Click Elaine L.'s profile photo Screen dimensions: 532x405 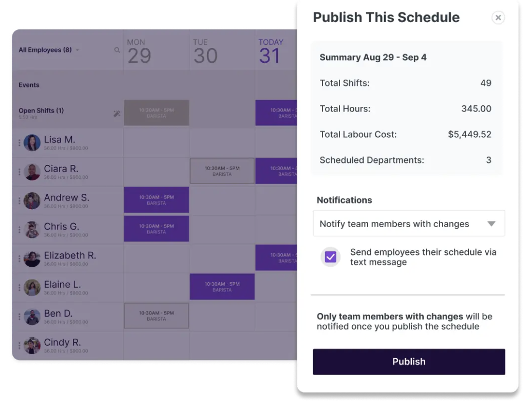click(x=32, y=287)
